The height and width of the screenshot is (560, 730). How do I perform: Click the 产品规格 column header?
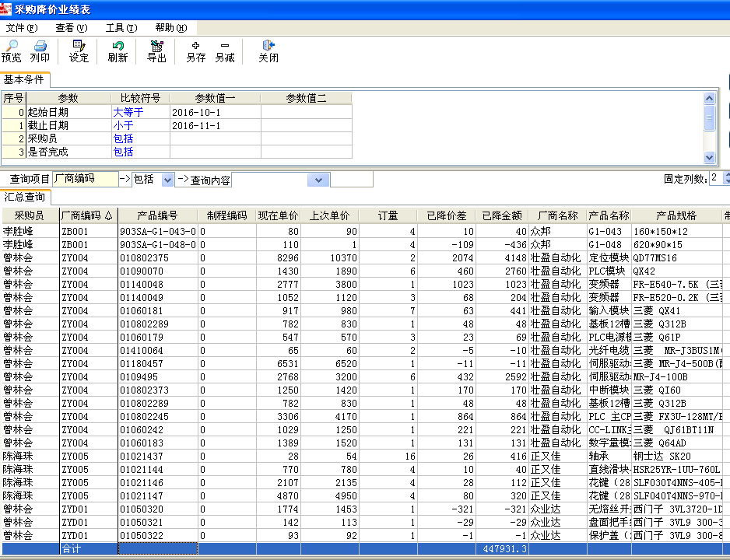676,215
